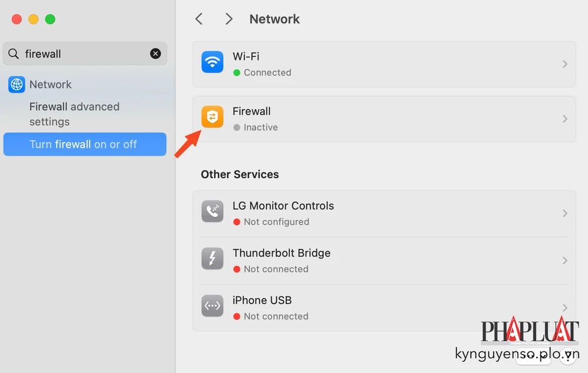Clear the firewall search using the x icon
The height and width of the screenshot is (373, 588).
click(x=155, y=54)
